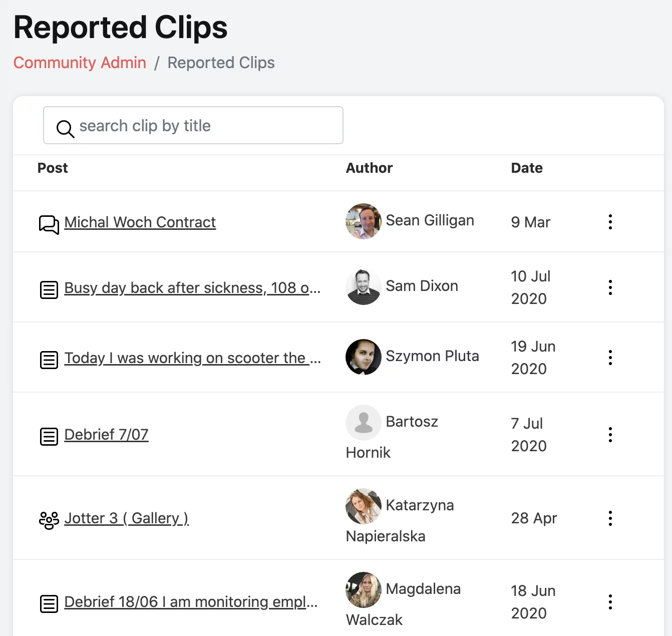
Task: Show more options for Debrief 7/07 row
Action: [610, 435]
